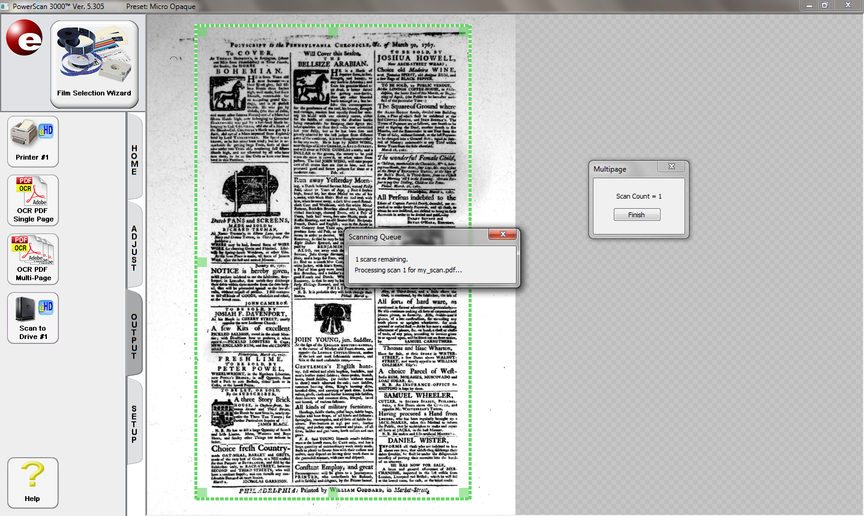
Task: Choose OCR PDF Single Page output
Action: (x=33, y=200)
